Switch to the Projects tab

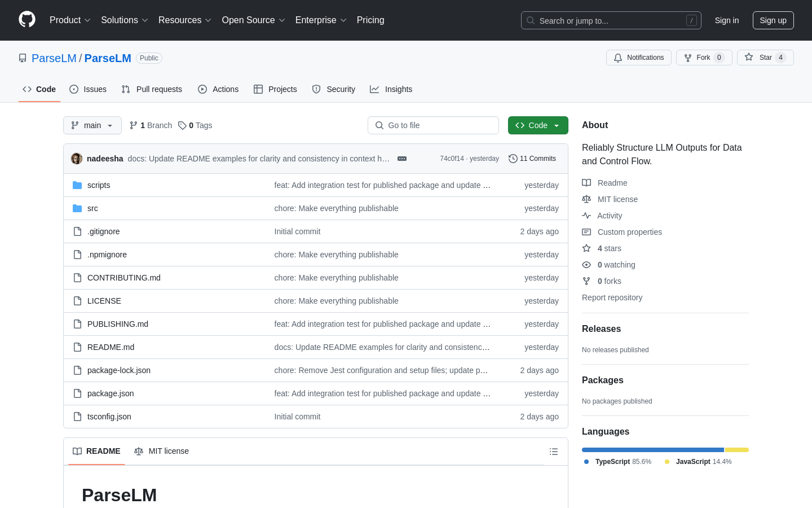(x=275, y=89)
